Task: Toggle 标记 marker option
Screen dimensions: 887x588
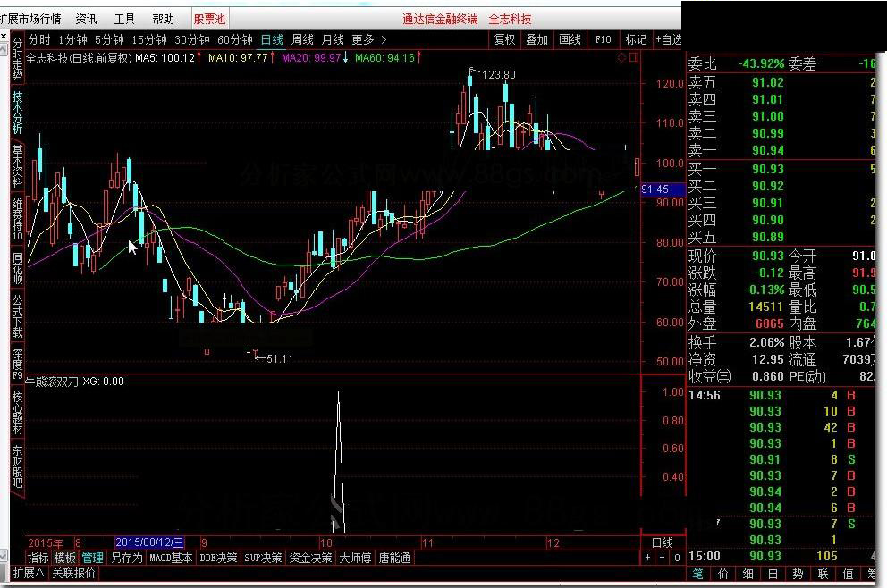Action: (636, 39)
